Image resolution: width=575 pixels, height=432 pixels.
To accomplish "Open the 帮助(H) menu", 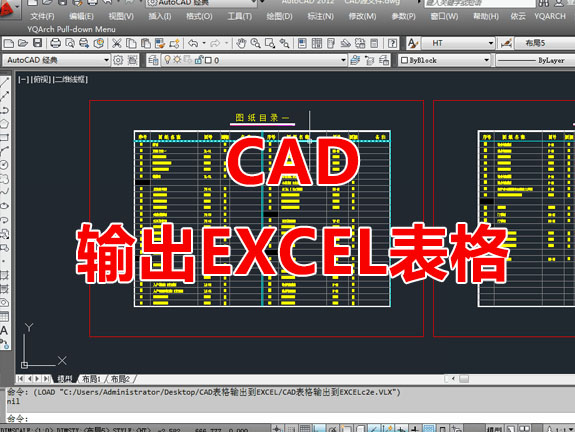I will 486,17.
